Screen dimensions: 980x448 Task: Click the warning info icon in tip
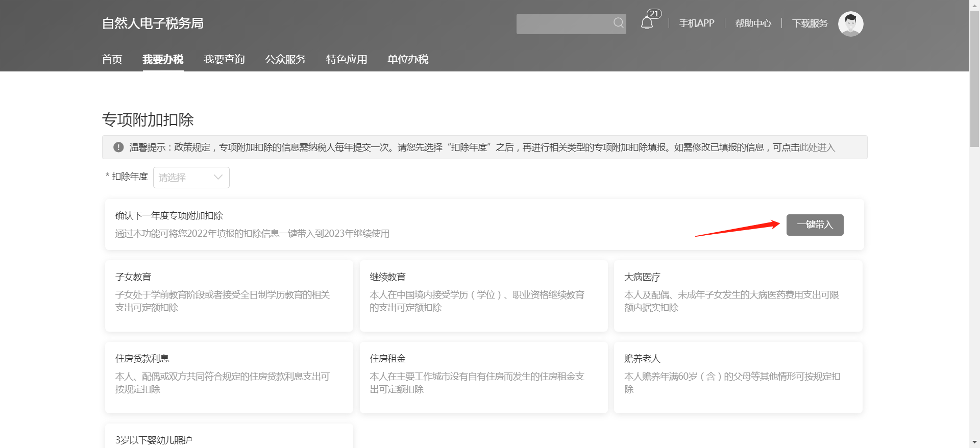(x=118, y=147)
